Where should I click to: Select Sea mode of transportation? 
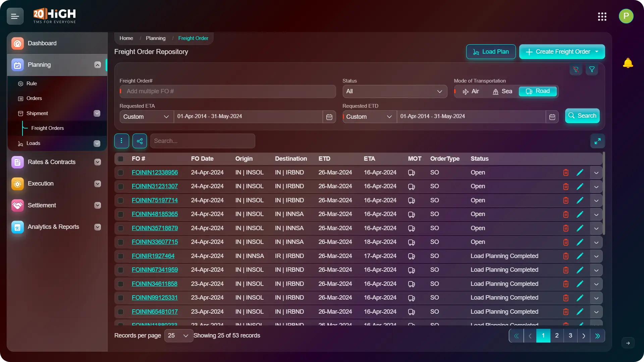coord(502,91)
